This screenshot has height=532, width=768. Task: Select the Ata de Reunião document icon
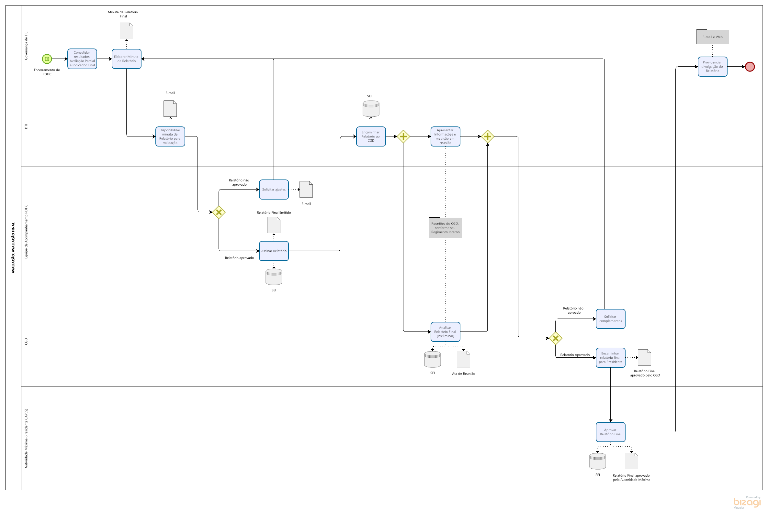coord(463,359)
